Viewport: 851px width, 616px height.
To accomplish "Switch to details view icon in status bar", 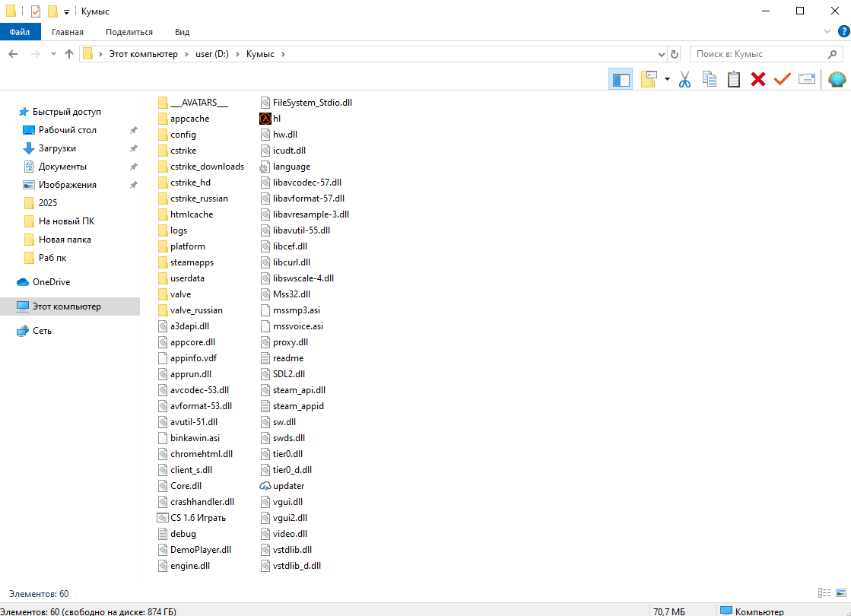I will [x=824, y=593].
